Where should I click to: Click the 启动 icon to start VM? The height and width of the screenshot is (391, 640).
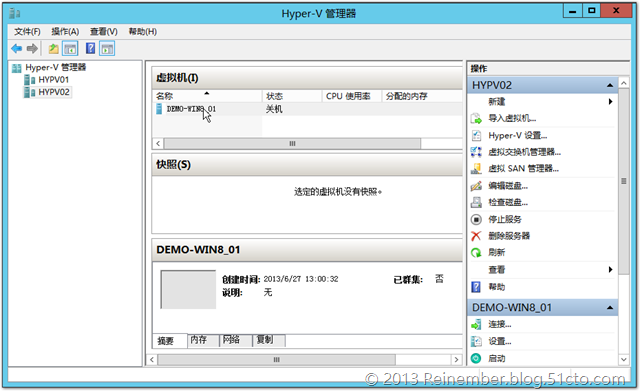click(x=476, y=358)
